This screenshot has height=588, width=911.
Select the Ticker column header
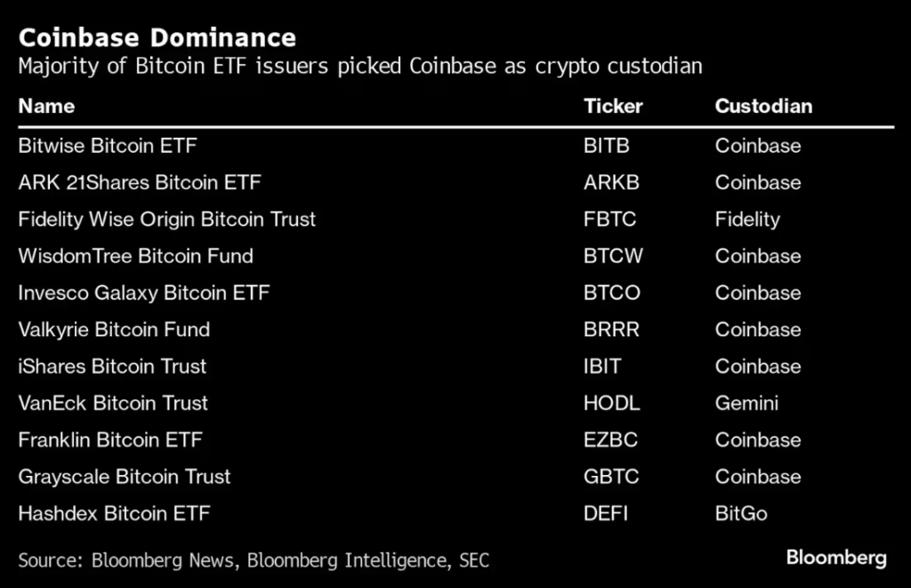pyautogui.click(x=613, y=107)
